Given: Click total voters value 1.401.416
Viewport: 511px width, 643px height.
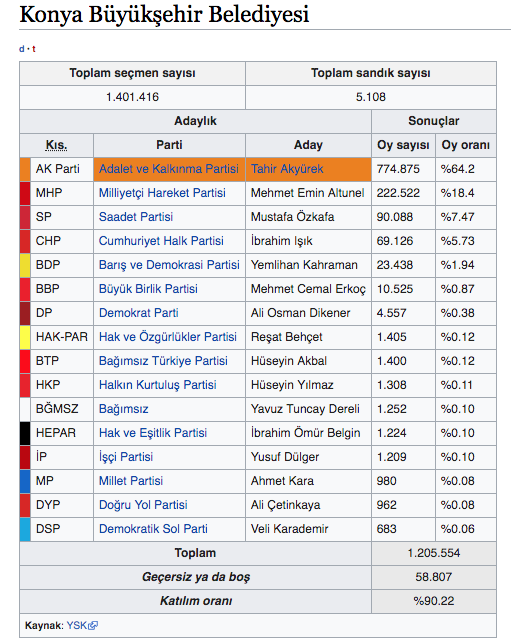Looking at the screenshot, I should (132, 97).
